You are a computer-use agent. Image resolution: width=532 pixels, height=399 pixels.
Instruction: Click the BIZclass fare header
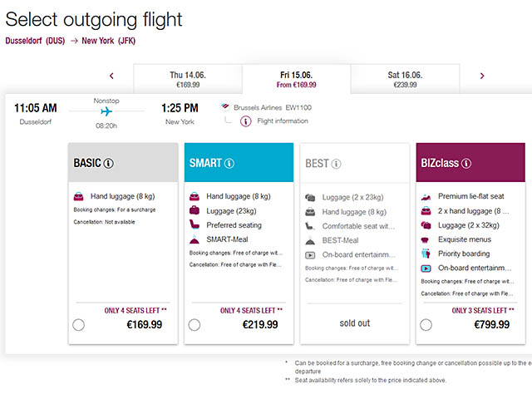tap(470, 163)
